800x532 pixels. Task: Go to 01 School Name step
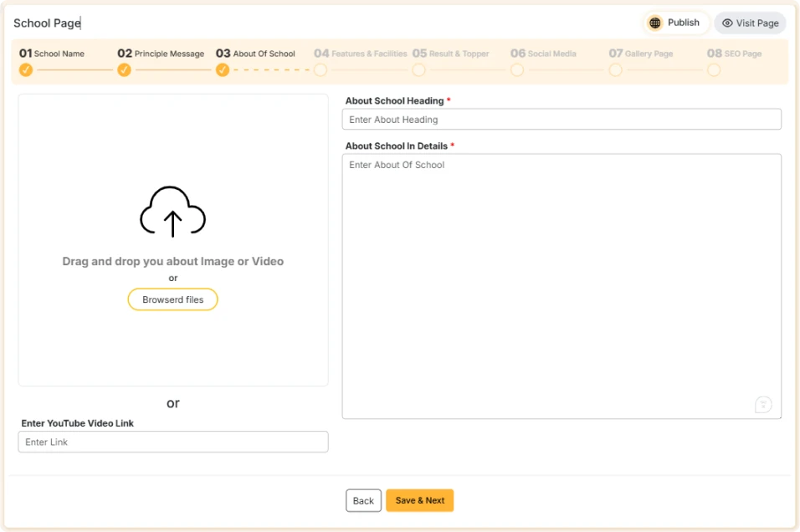click(52, 54)
